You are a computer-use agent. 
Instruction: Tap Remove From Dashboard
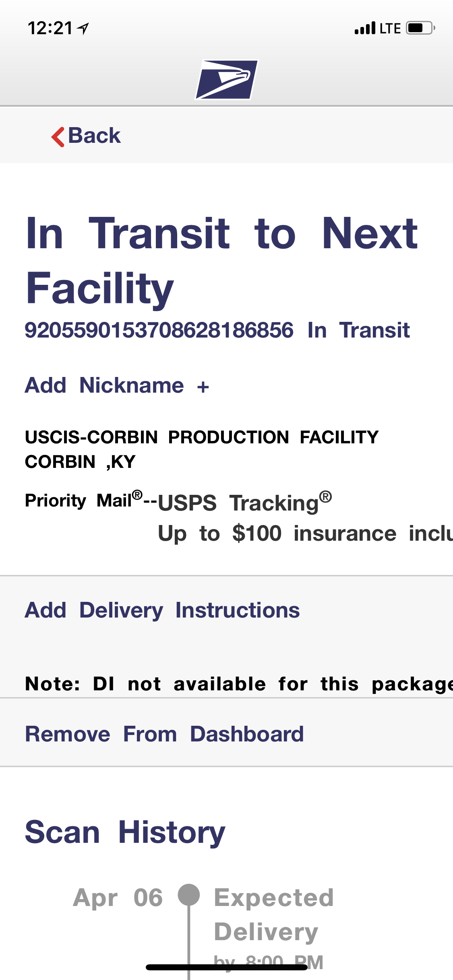click(x=164, y=734)
